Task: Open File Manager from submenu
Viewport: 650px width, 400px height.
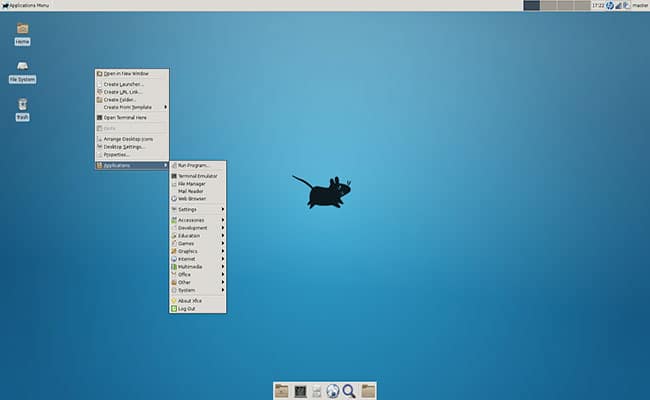Action: (198, 184)
